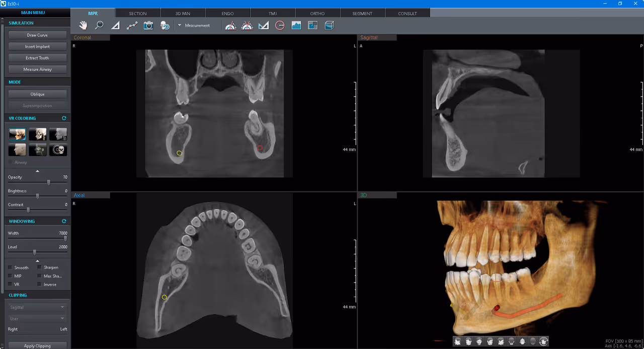Switch to the SECTION tab
Screen dimensions: 644x349
137,13
